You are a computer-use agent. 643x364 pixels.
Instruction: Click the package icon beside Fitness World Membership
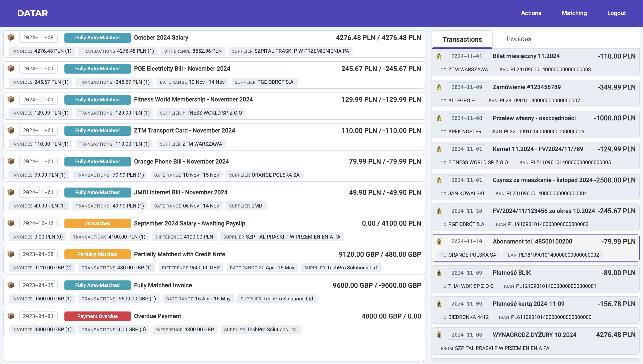(x=10, y=100)
